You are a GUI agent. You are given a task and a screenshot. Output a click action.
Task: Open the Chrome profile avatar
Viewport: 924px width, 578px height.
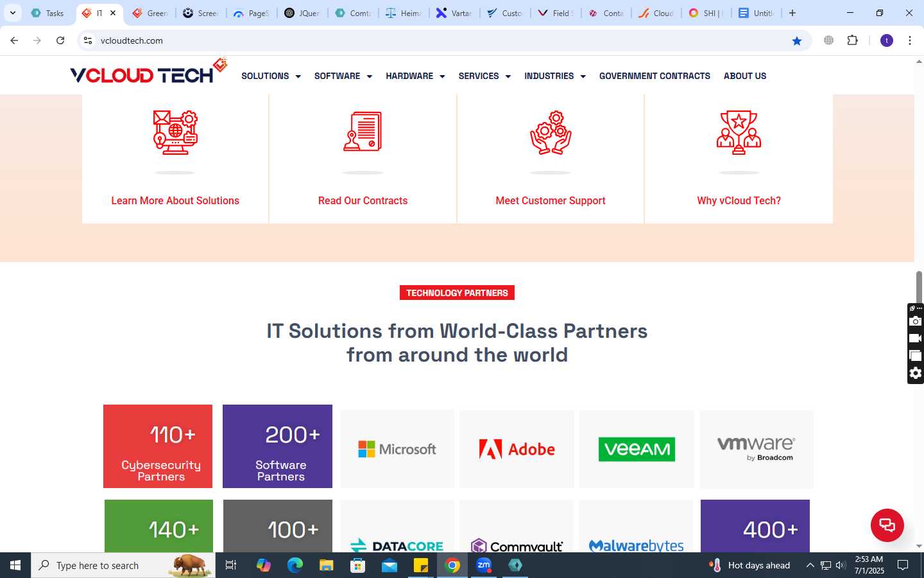[887, 40]
